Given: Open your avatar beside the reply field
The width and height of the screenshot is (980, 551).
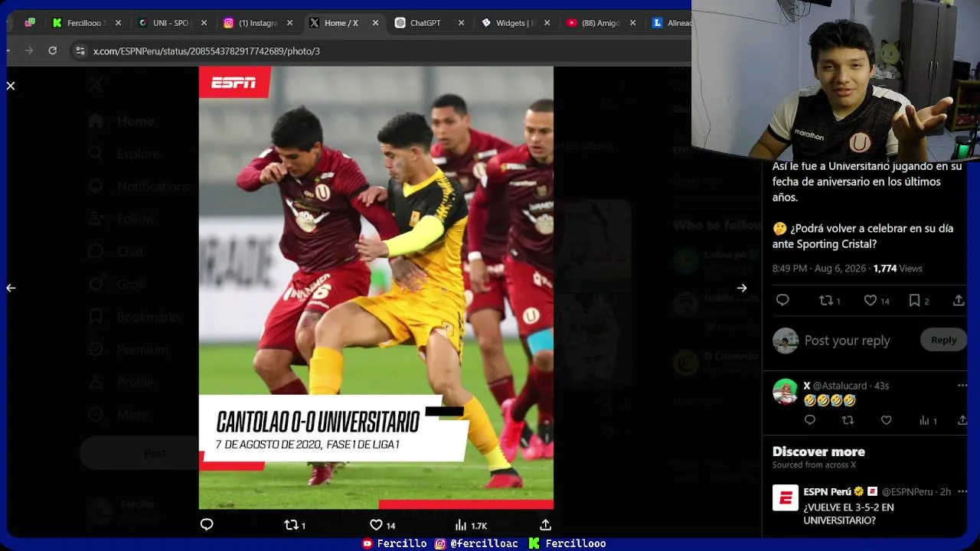Looking at the screenshot, I should tap(786, 341).
